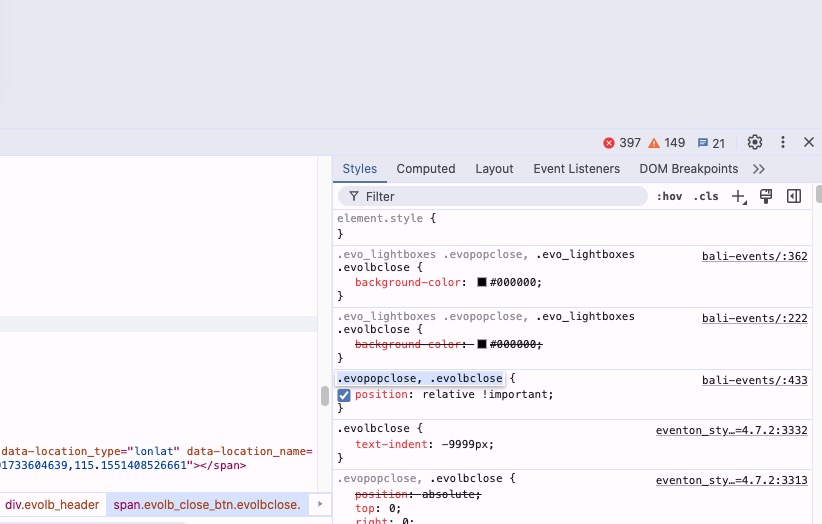
Task: Open black swatch for struck-through background-color
Action: pos(482,344)
